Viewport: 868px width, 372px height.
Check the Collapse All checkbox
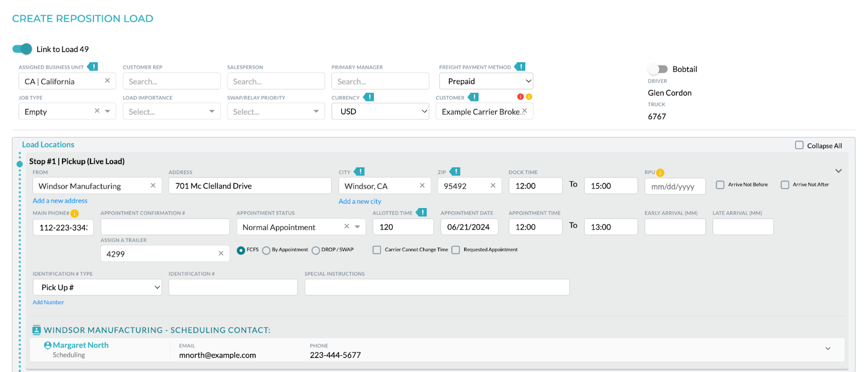point(799,145)
